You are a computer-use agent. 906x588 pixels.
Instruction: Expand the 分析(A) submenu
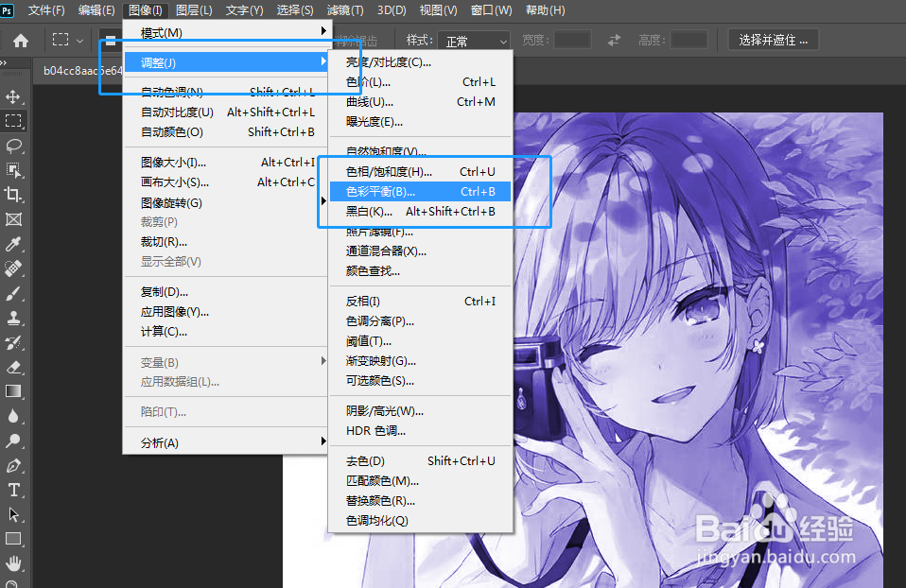point(225,443)
